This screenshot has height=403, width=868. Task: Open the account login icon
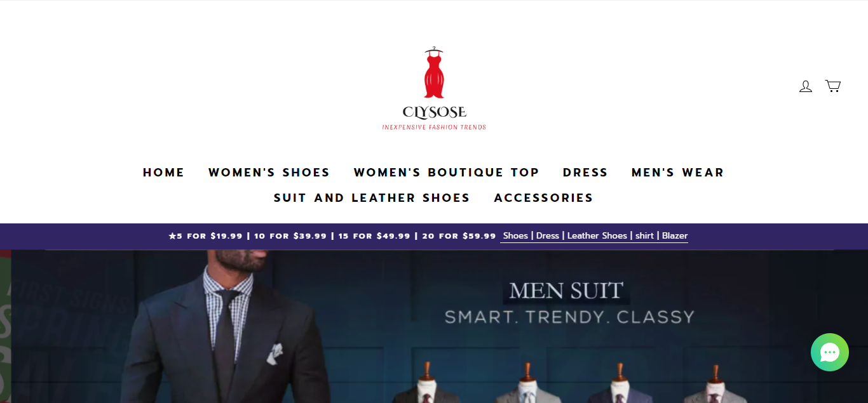806,86
